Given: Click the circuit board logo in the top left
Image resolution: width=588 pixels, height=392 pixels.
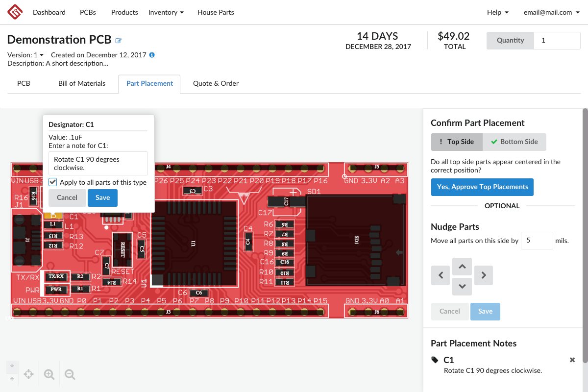Looking at the screenshot, I should click(x=14, y=12).
